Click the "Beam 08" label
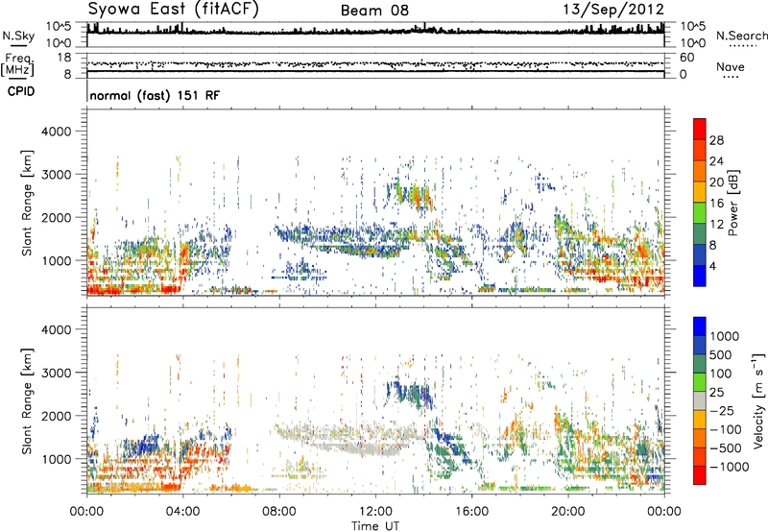This screenshot has width=768, height=532. (x=374, y=11)
